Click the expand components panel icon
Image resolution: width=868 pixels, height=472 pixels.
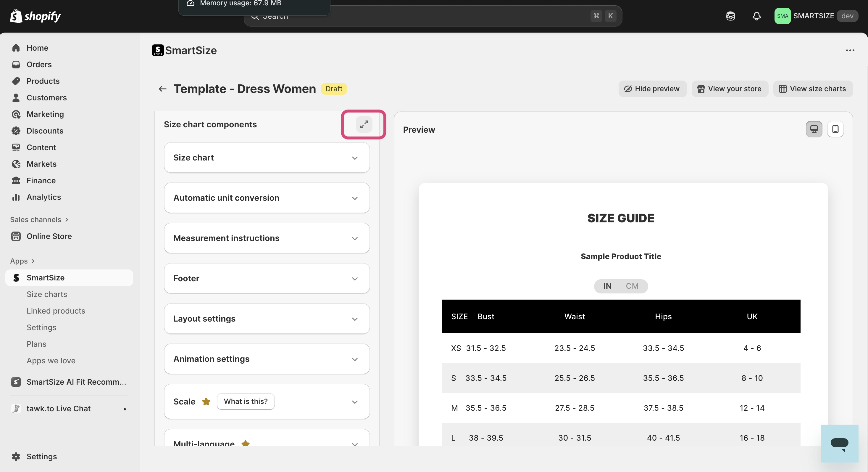[364, 124]
